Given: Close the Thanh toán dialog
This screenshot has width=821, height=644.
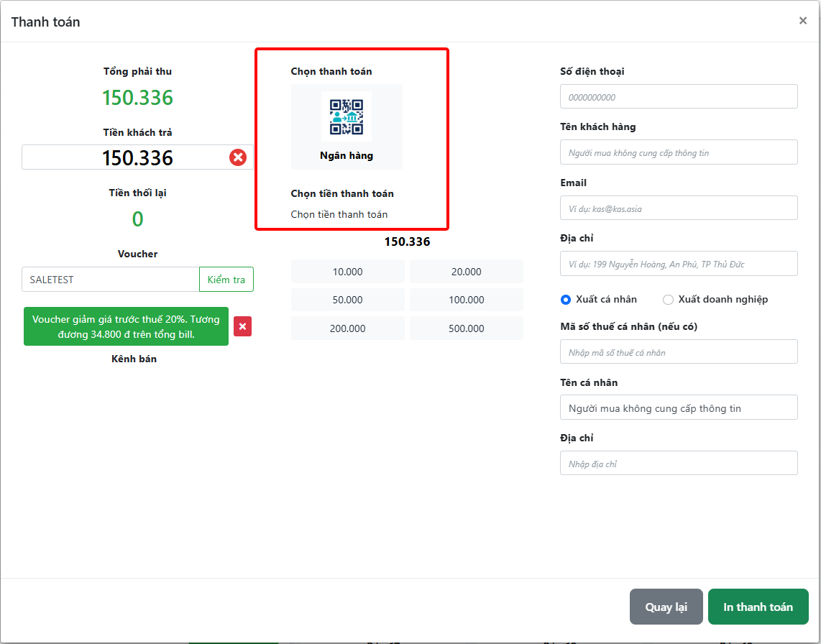Looking at the screenshot, I should (x=802, y=21).
